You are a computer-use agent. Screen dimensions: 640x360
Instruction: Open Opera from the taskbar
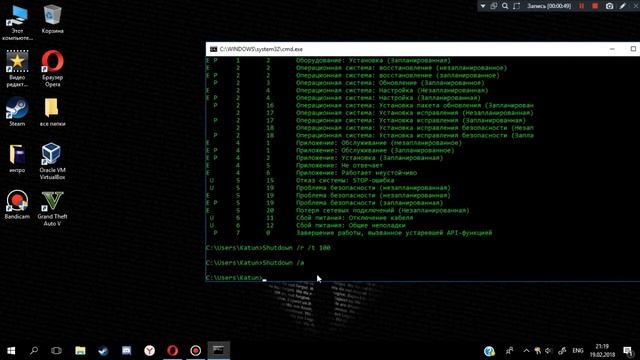(172, 350)
